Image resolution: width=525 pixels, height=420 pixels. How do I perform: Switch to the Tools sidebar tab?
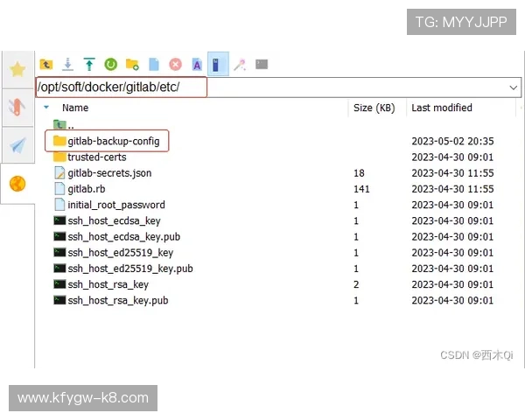17,108
